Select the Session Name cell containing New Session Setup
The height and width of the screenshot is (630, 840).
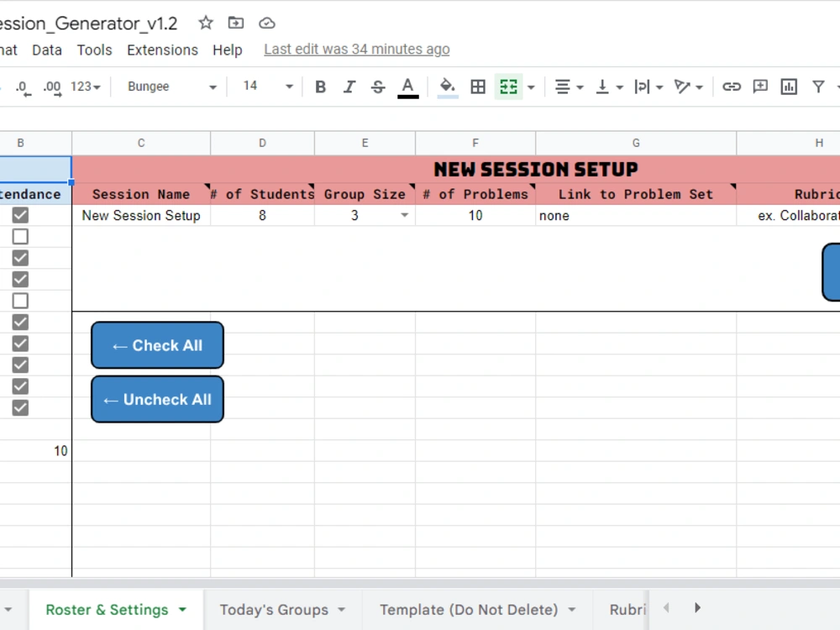140,215
